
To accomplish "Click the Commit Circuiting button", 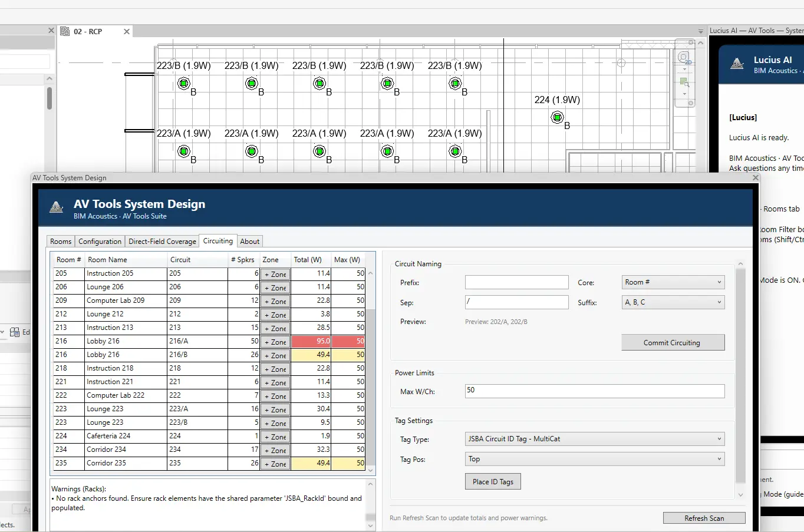I will coord(673,343).
